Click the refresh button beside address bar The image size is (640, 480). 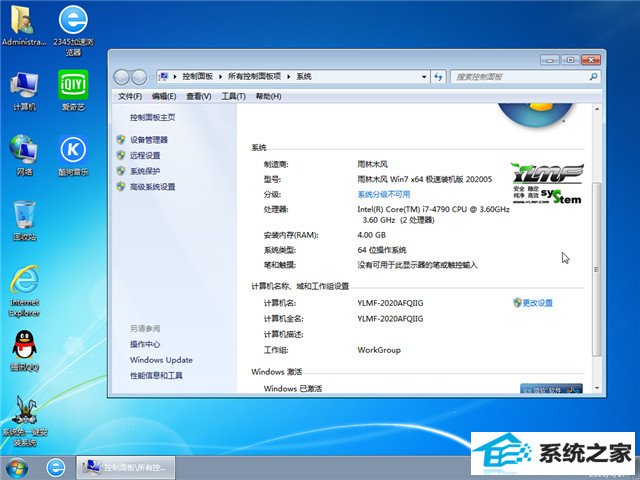click(x=438, y=76)
